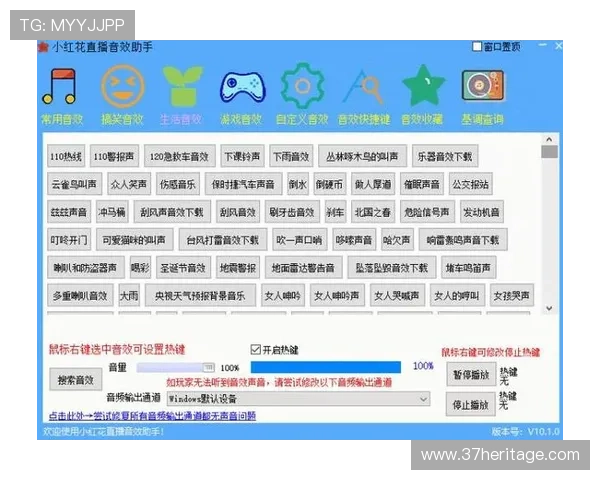
Task: Click the 台风打雷音效下载 button
Action: tap(222, 240)
